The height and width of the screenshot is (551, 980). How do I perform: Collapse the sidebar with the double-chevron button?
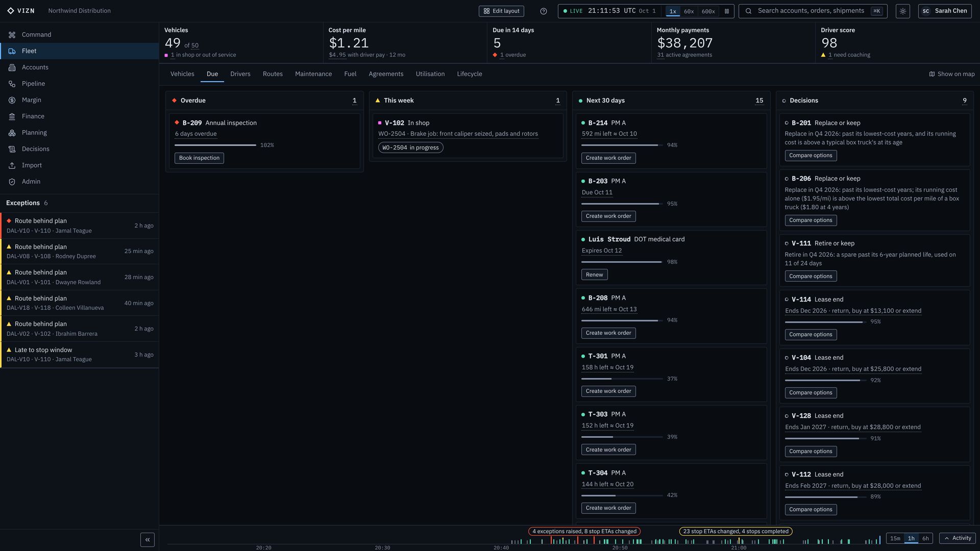pos(148,540)
